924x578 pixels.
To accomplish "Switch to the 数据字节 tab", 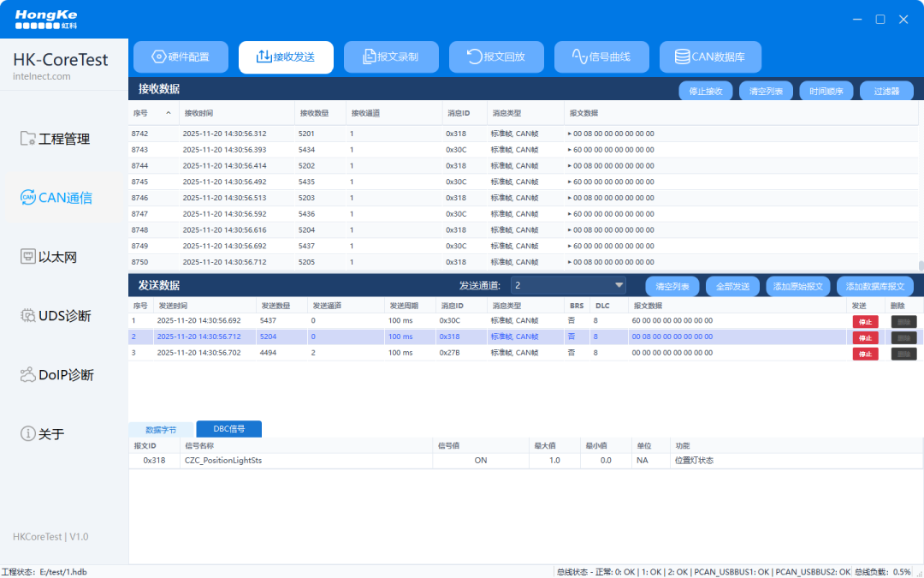I will click(x=161, y=430).
